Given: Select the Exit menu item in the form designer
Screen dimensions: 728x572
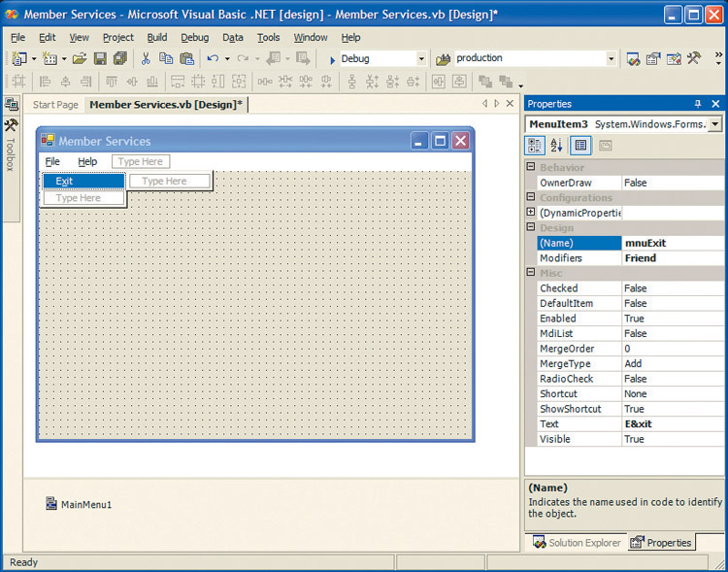Looking at the screenshot, I should point(84,181).
